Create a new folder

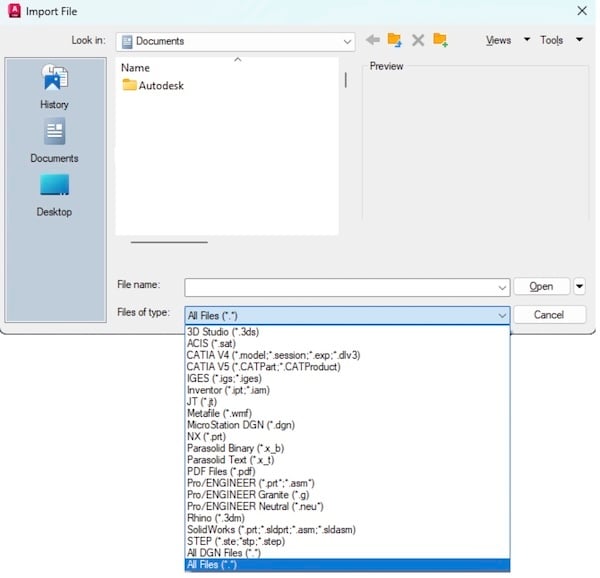tap(440, 40)
